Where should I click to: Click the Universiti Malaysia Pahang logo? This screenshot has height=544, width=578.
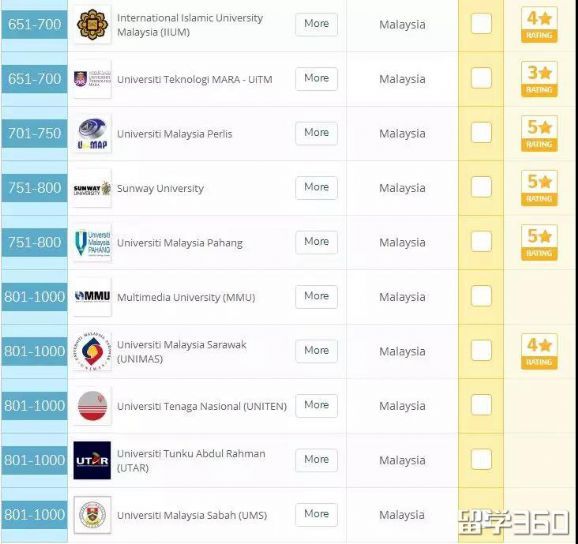(x=92, y=243)
